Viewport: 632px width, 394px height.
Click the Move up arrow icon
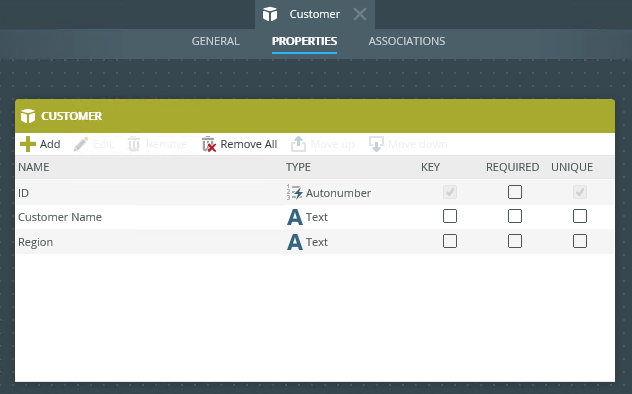tap(298, 144)
